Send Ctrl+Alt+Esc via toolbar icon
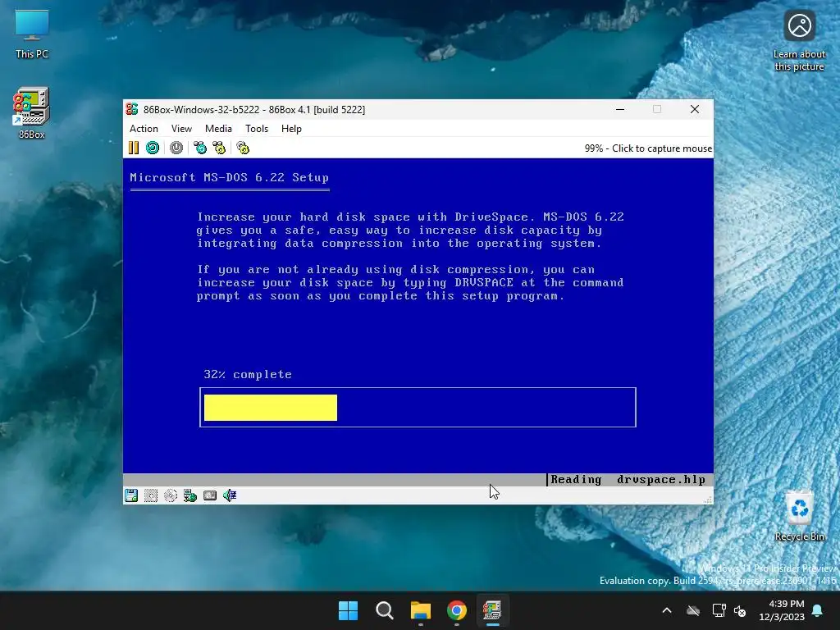Screen dimensions: 840x630 [219, 148]
